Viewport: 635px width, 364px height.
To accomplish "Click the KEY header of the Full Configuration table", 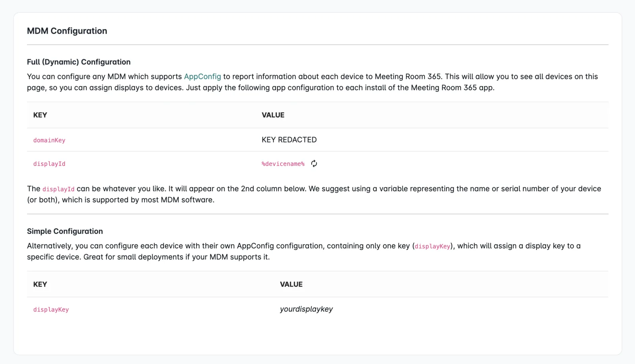I will (x=40, y=115).
